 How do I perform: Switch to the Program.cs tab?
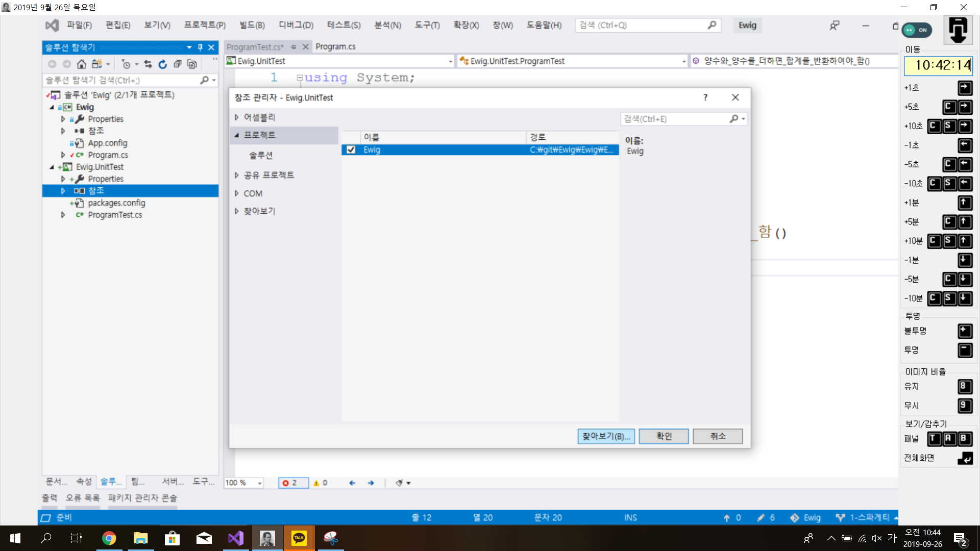(335, 46)
